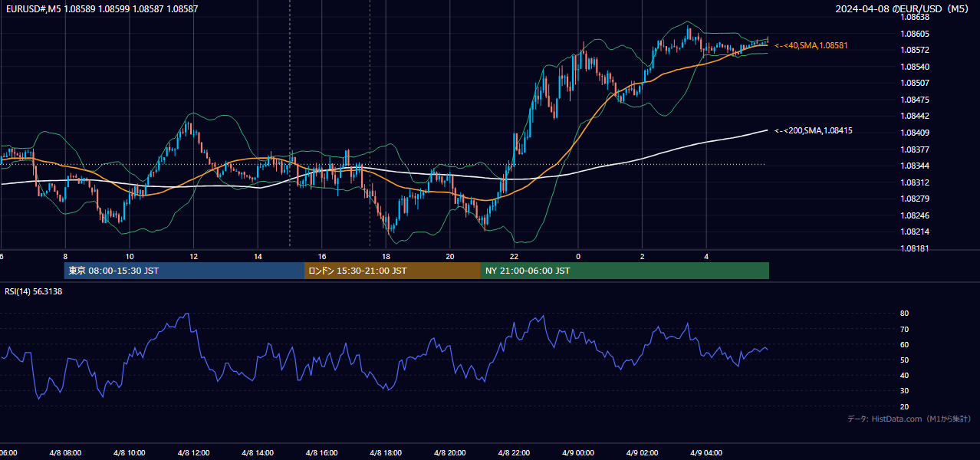
Task: Click price axis value 1.08344
Action: [915, 166]
